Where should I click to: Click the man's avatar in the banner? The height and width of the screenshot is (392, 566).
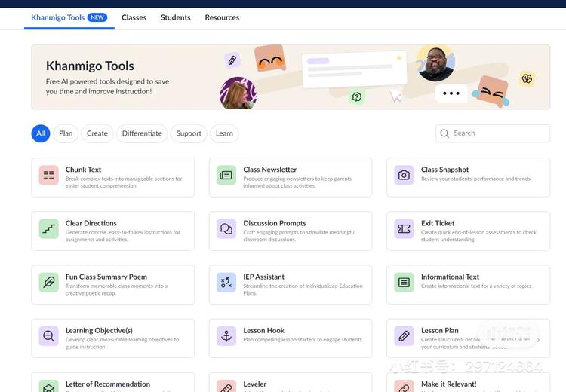[435, 63]
